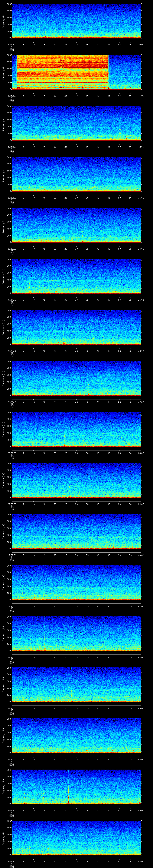This screenshot has height=868, width=153.
Task: Click the 22:37:00 start timestamp label
Action: pos(12,453)
